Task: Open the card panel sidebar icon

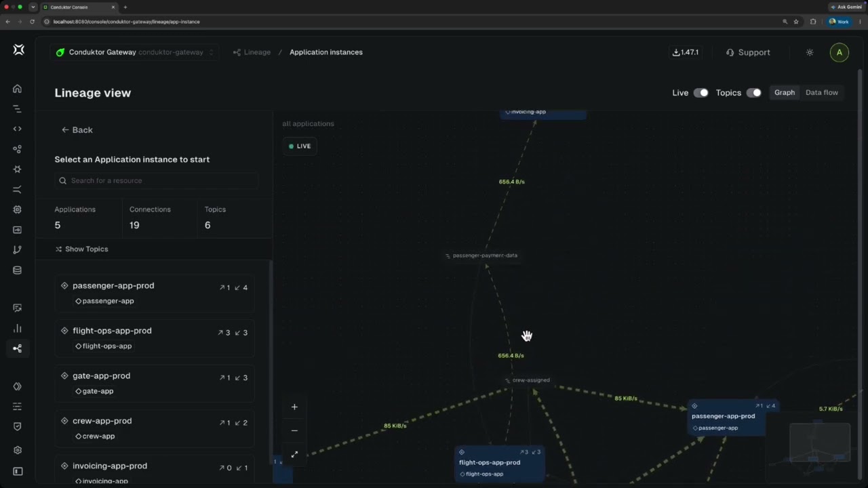Action: point(18,230)
